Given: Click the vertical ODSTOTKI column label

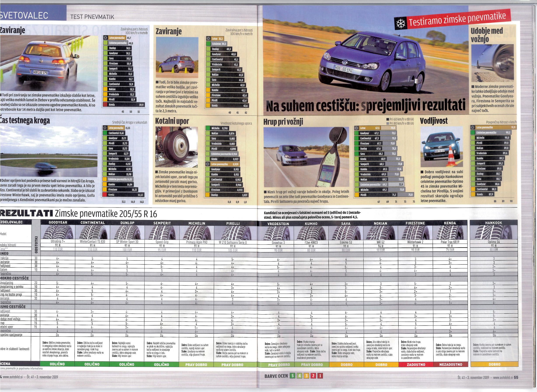Looking at the screenshot, I should pyautogui.click(x=36, y=244).
